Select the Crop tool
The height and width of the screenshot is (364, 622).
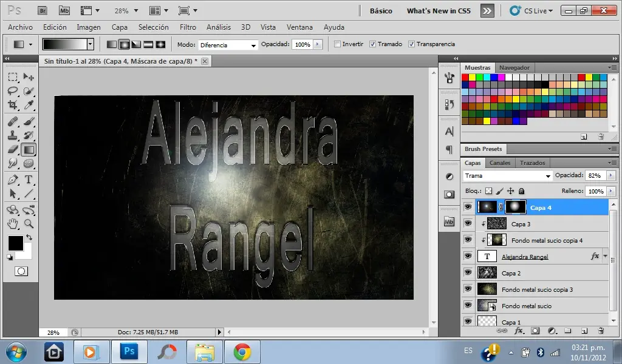pyautogui.click(x=12, y=105)
